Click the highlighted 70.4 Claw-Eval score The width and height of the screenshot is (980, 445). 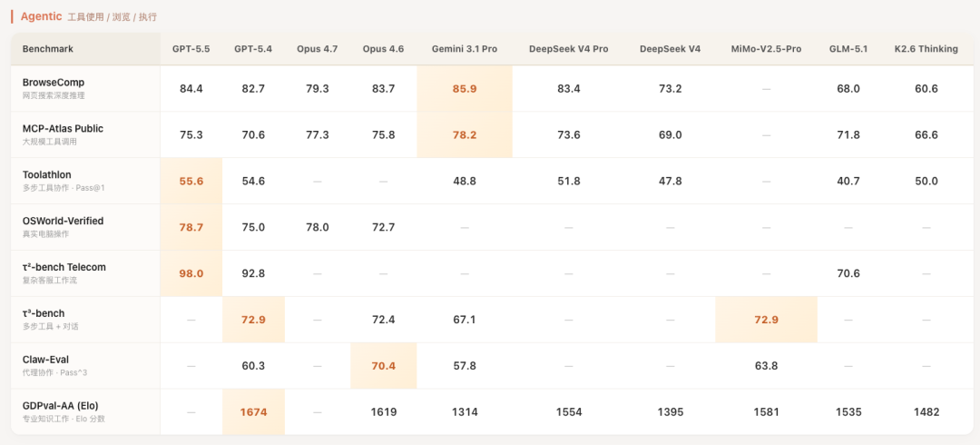(x=383, y=366)
